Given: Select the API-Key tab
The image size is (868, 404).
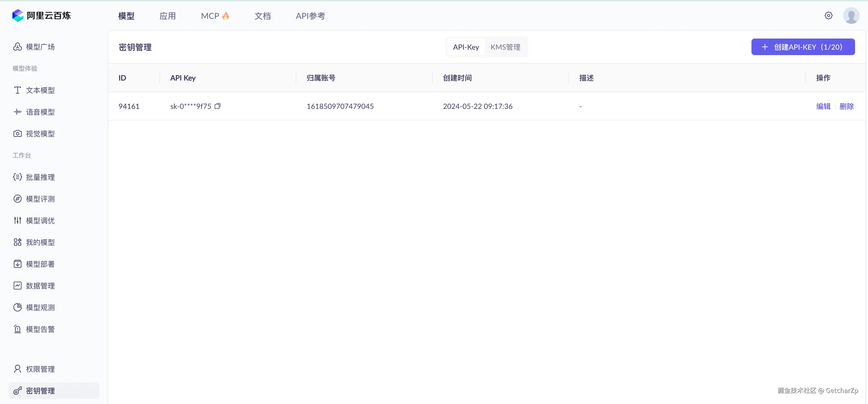Looking at the screenshot, I should pyautogui.click(x=466, y=47).
